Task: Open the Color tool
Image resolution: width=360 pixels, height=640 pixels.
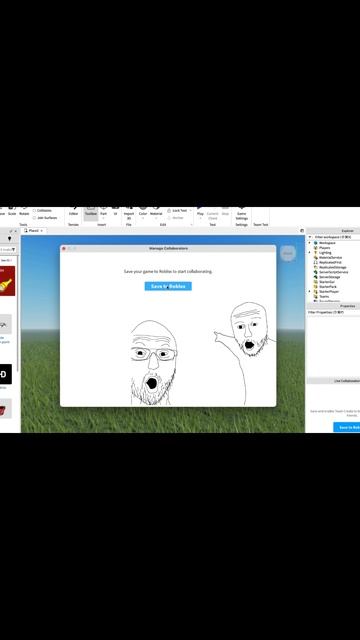Action: coord(143,211)
